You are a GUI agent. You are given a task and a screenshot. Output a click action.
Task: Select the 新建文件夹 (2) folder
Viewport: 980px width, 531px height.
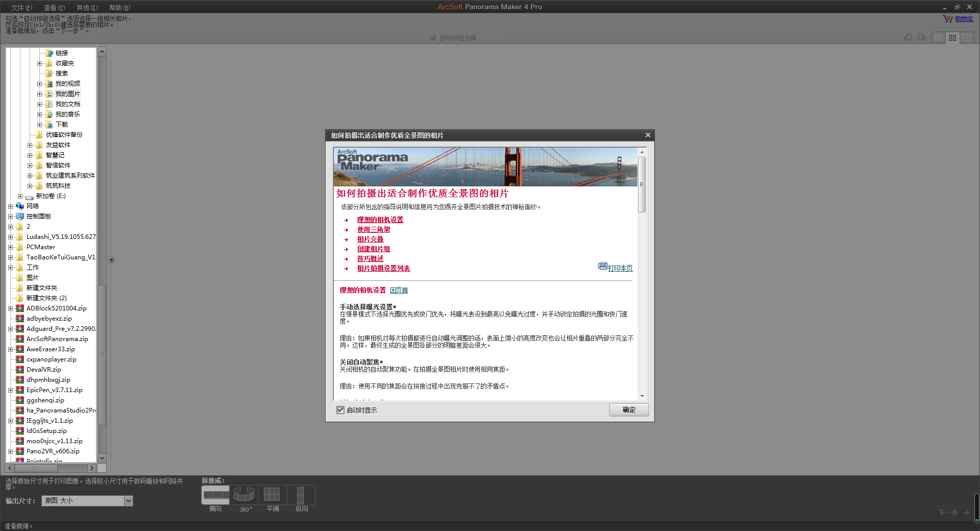tap(46, 298)
